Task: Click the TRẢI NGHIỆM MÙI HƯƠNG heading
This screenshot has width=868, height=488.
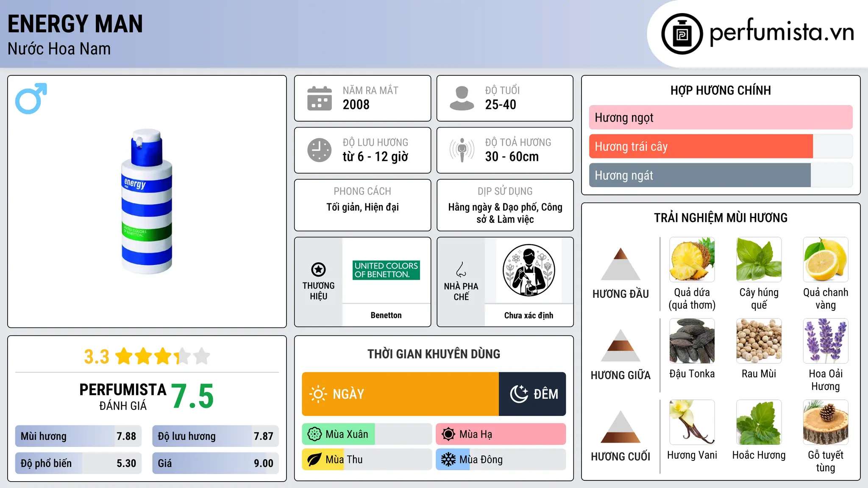Action: click(x=721, y=218)
